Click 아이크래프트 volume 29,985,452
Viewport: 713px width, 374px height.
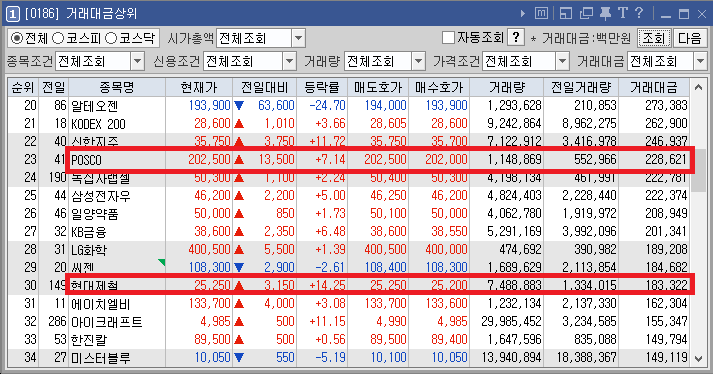[511, 321]
